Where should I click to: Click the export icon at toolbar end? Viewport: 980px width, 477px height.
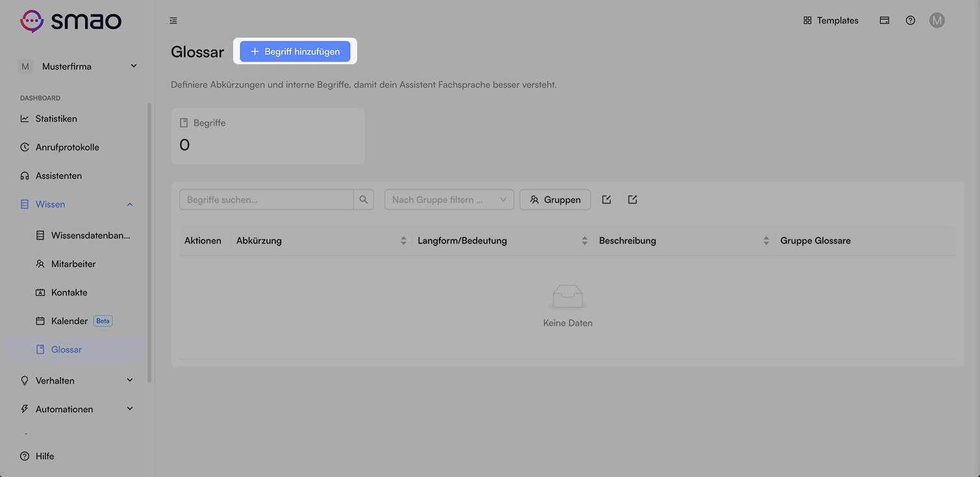click(633, 200)
